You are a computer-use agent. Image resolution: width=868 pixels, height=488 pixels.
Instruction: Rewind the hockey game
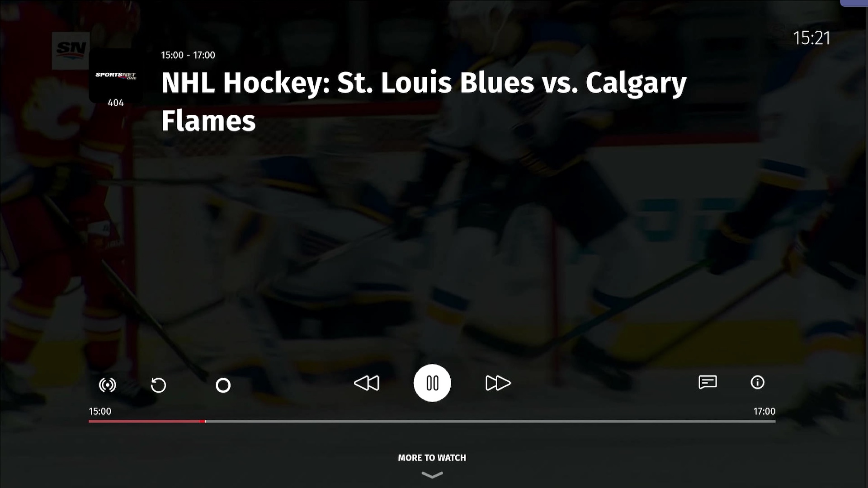point(366,383)
